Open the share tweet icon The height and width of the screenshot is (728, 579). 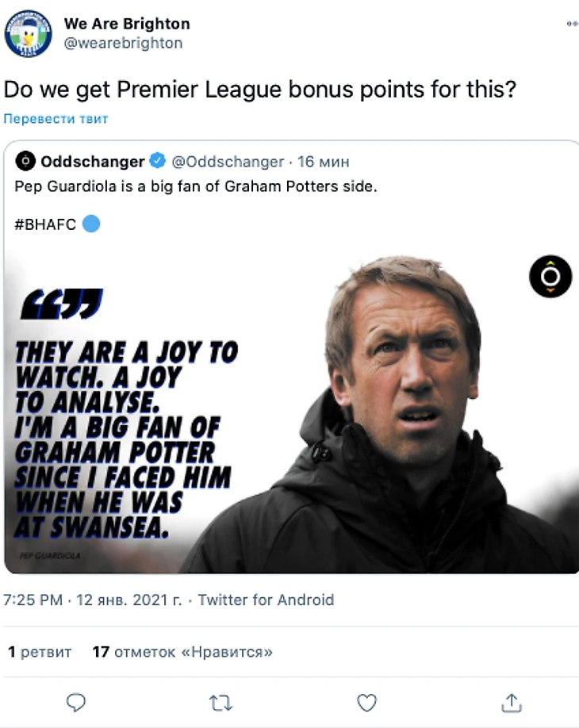(512, 703)
